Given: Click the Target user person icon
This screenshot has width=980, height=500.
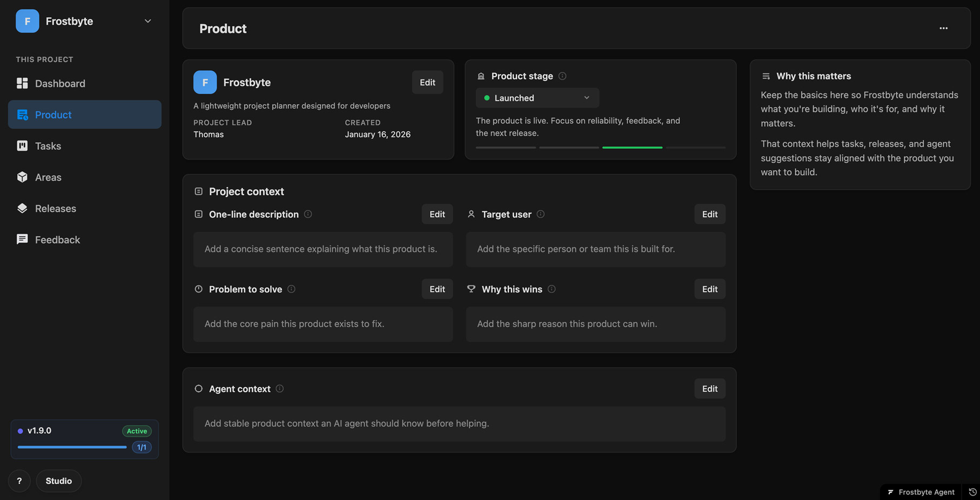Looking at the screenshot, I should 471,214.
